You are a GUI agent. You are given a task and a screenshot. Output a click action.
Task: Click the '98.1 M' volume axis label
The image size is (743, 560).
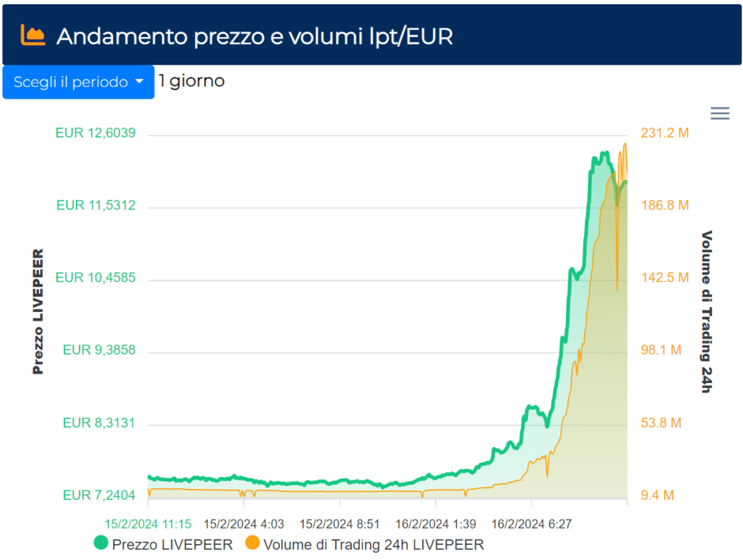coord(661,350)
